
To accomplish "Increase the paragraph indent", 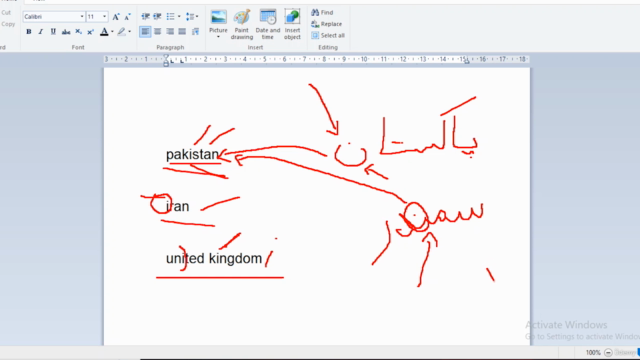I will click(x=157, y=16).
